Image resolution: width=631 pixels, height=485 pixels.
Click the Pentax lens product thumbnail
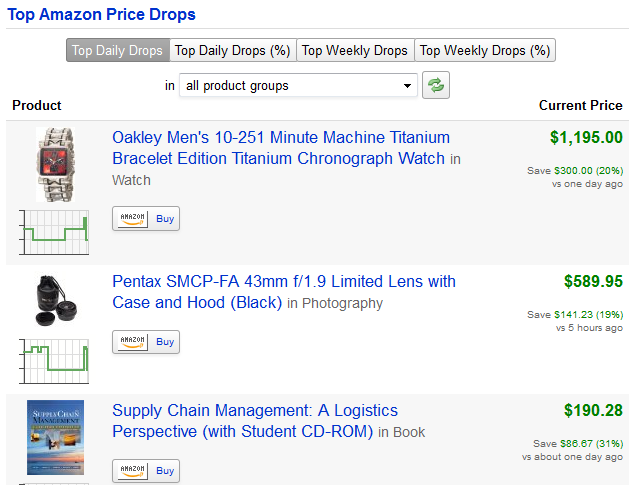pyautogui.click(x=56, y=300)
